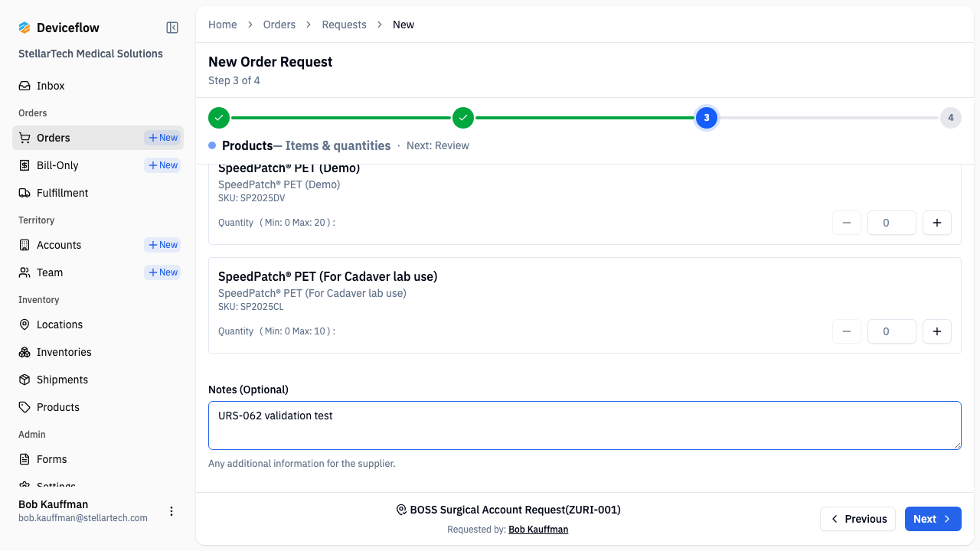Screen dimensions: 980x551
Task: Click the Previous button
Action: pos(858,519)
